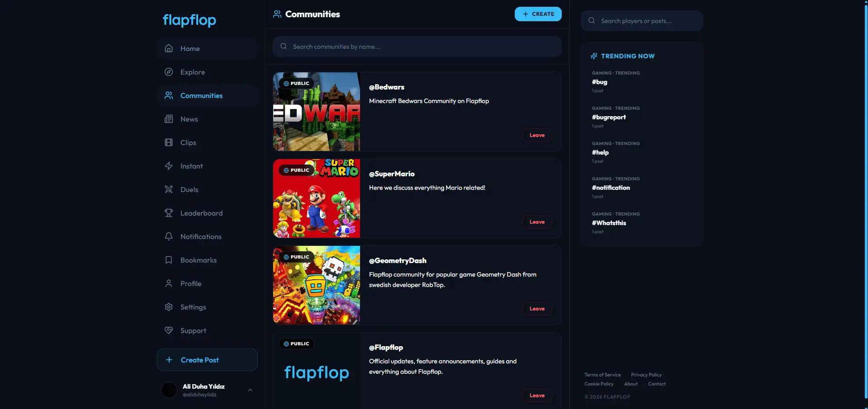Open the About footer link
868x409 pixels.
coord(631,384)
